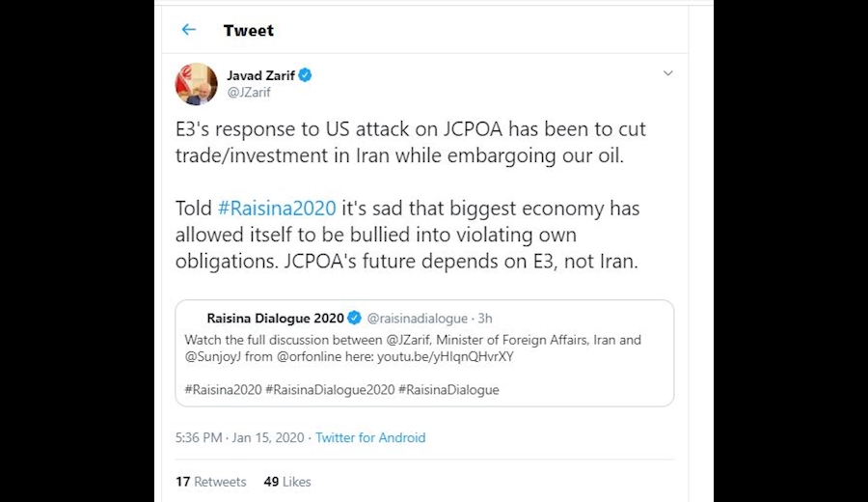Click the 5:36 PM · Jan 15, 2020 timestamp

click(239, 437)
